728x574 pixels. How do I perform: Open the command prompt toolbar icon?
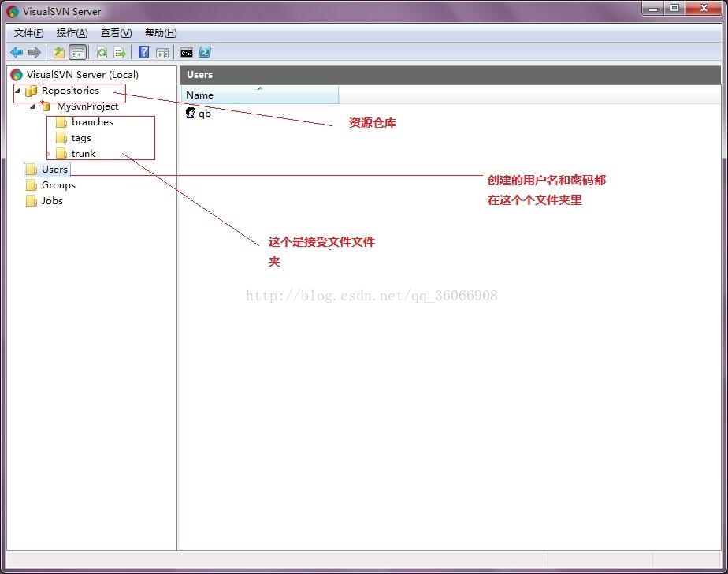coord(187,53)
